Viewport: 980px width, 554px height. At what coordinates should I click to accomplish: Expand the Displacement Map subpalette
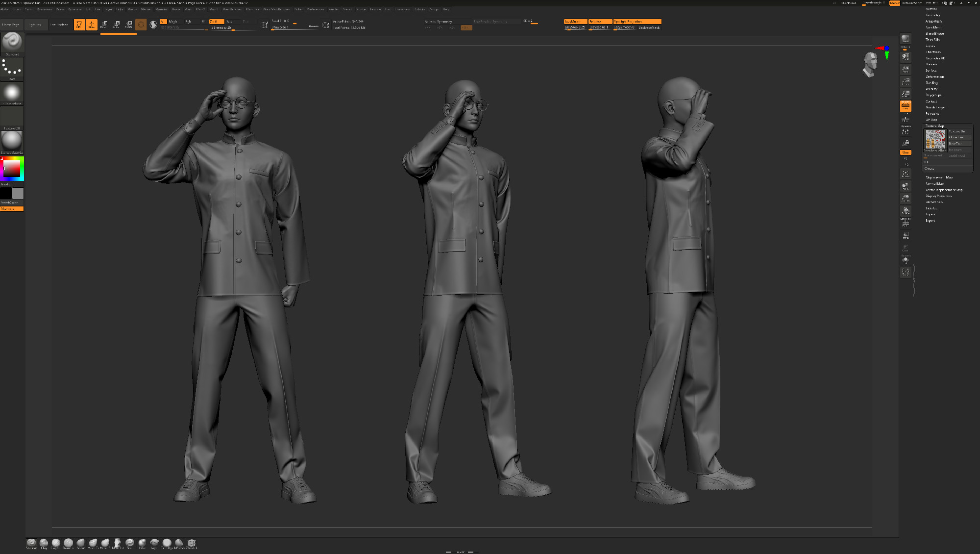click(x=939, y=177)
